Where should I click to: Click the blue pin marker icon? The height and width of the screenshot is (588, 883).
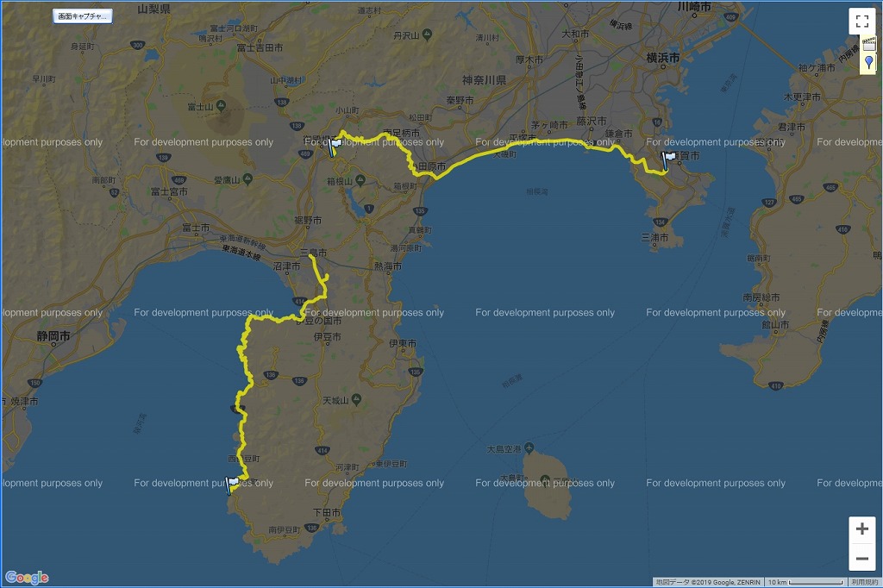[x=869, y=63]
